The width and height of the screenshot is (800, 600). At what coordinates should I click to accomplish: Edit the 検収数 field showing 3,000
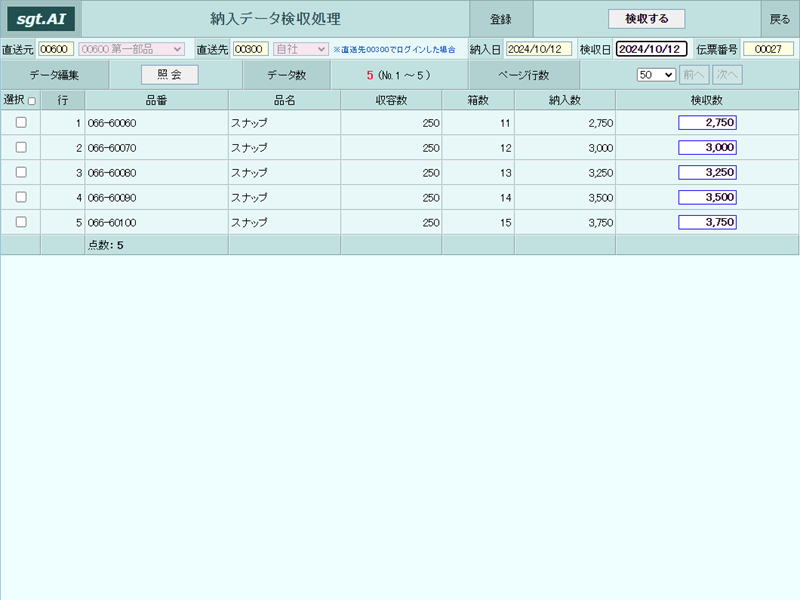707,147
